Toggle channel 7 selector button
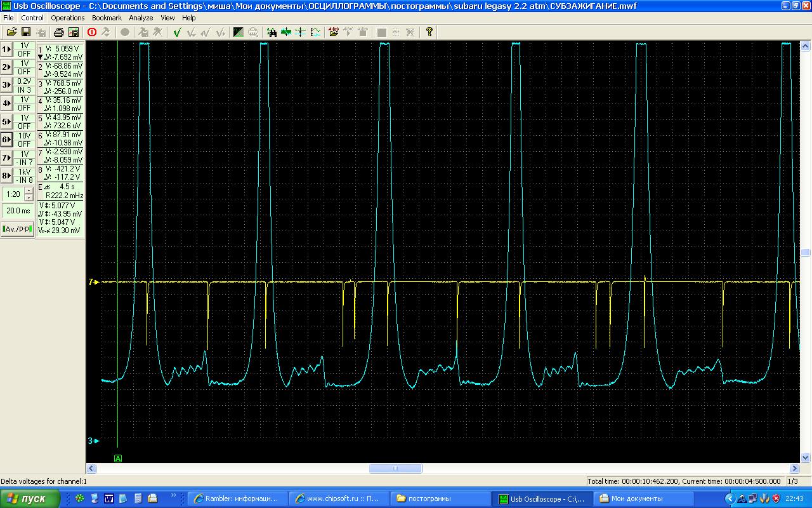The width and height of the screenshot is (812, 508). coord(6,157)
